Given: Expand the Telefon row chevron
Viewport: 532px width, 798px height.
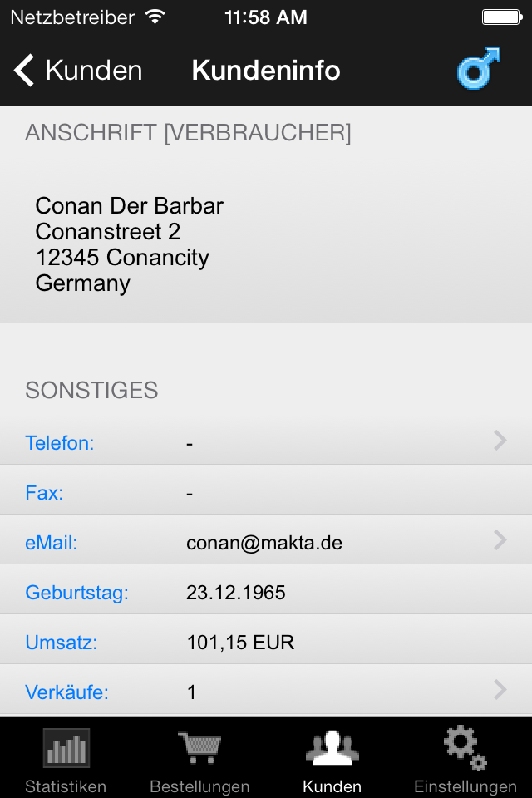Looking at the screenshot, I should pos(500,441).
